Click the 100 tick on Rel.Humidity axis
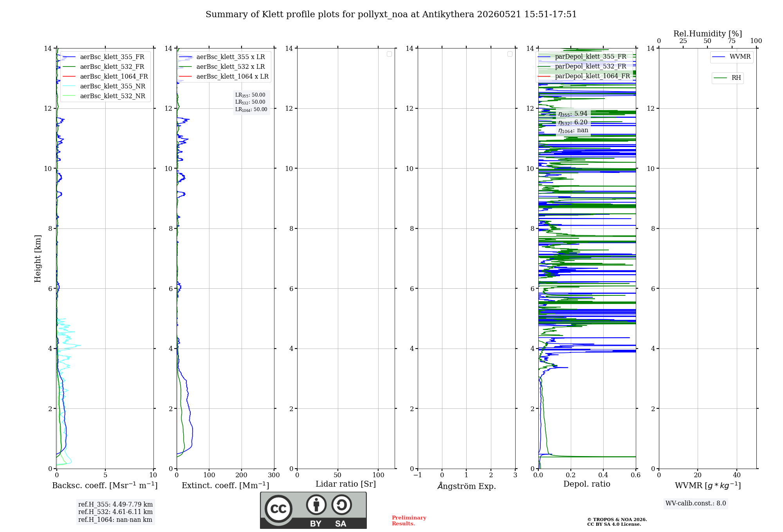 (756, 41)
